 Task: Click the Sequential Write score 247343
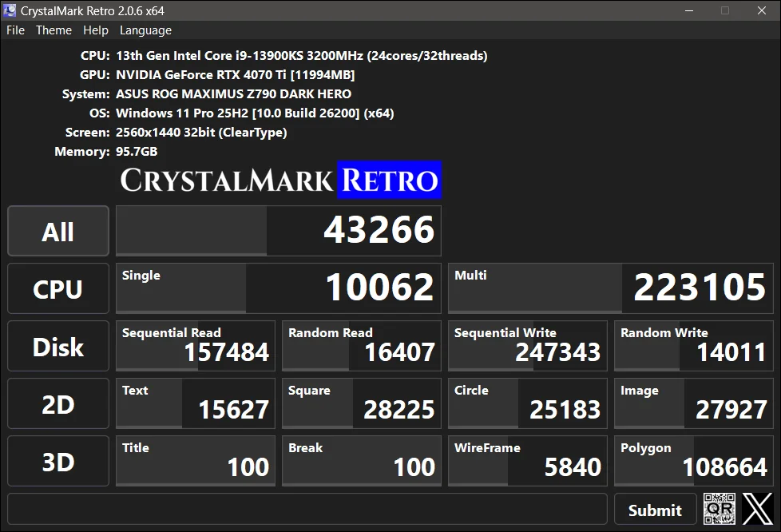click(528, 346)
